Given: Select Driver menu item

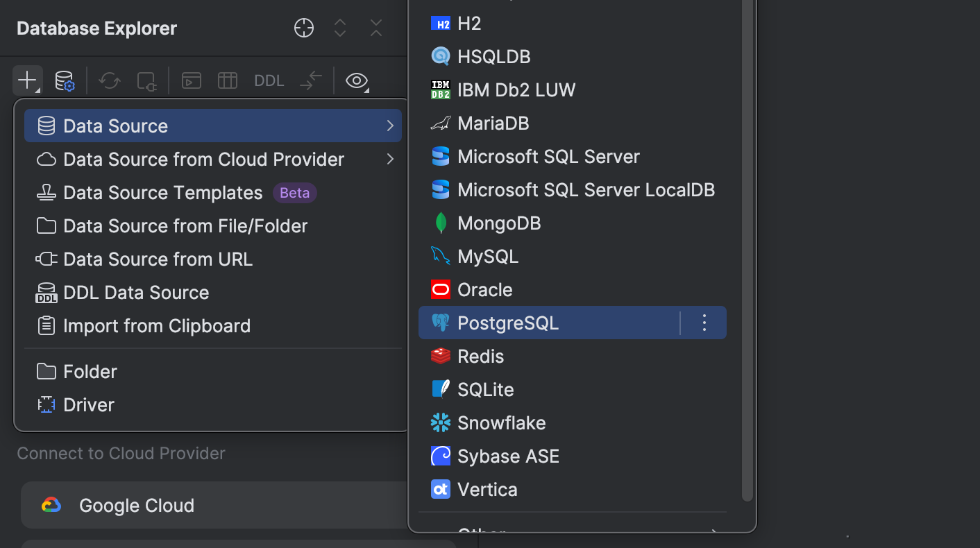Looking at the screenshot, I should tap(213, 404).
